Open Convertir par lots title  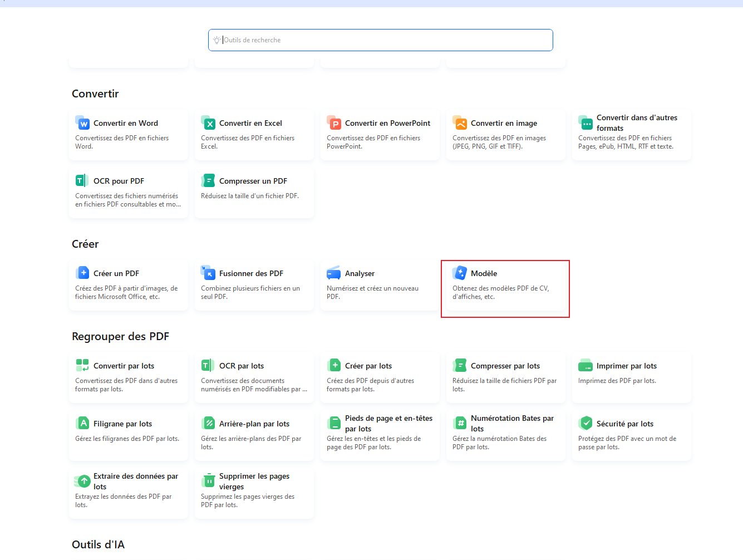point(124,366)
